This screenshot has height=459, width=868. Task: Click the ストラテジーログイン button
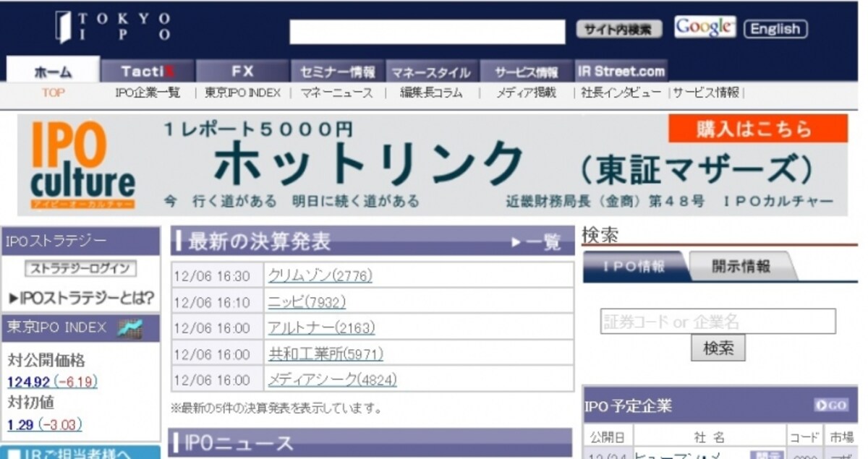tap(81, 268)
